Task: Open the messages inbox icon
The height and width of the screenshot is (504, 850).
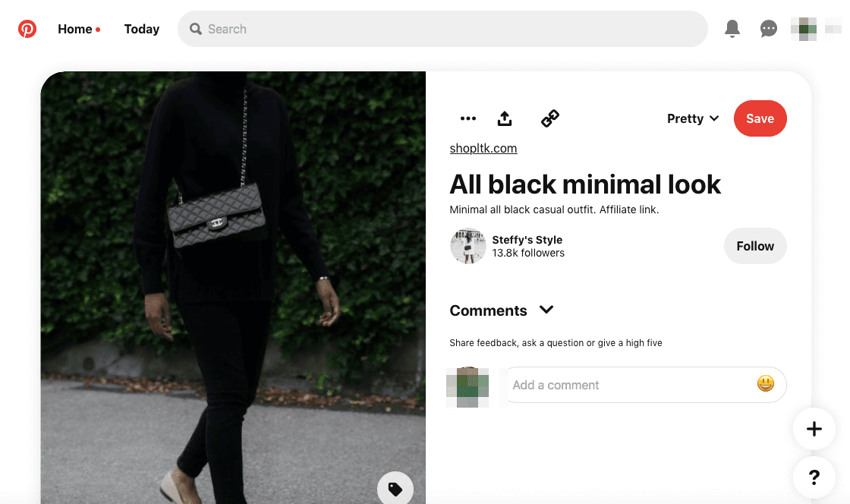Action: (x=768, y=28)
